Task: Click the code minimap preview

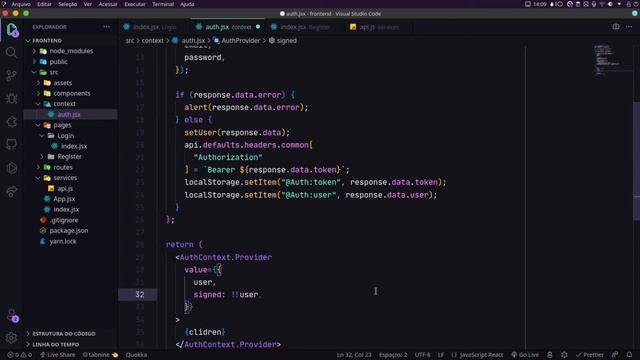Action: click(x=612, y=61)
